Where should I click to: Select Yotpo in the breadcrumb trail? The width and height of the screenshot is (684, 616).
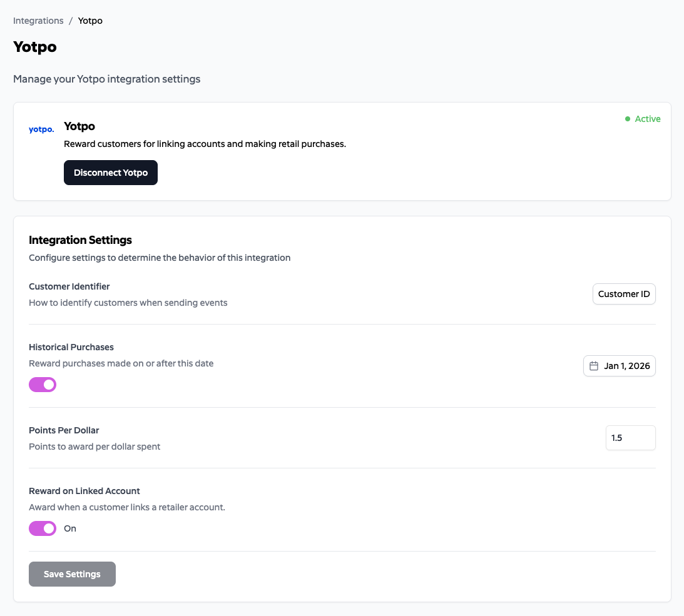(89, 20)
